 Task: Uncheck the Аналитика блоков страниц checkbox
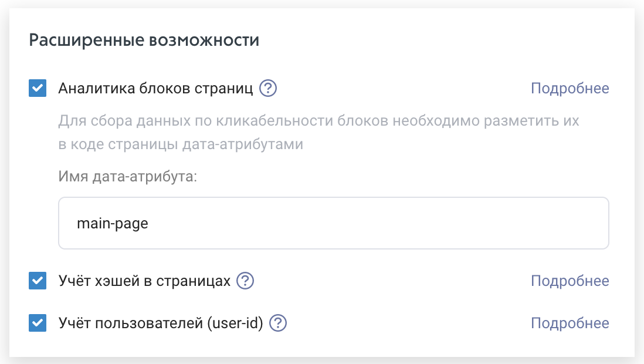38,88
